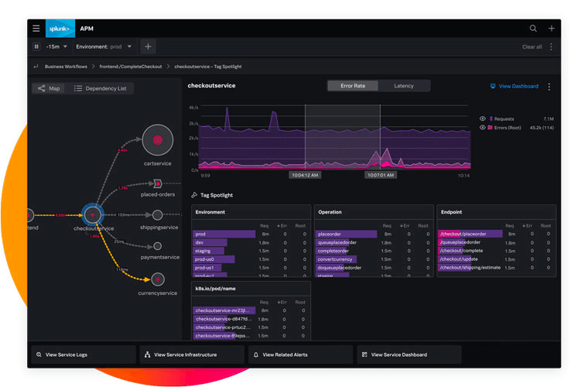Click the plus icon in top bar
The image size is (588, 387).
tap(551, 29)
